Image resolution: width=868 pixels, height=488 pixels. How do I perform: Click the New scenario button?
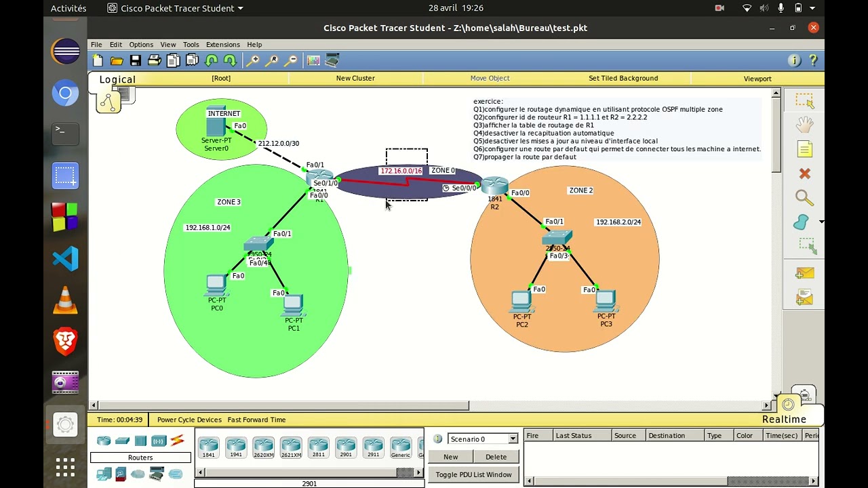(x=450, y=457)
